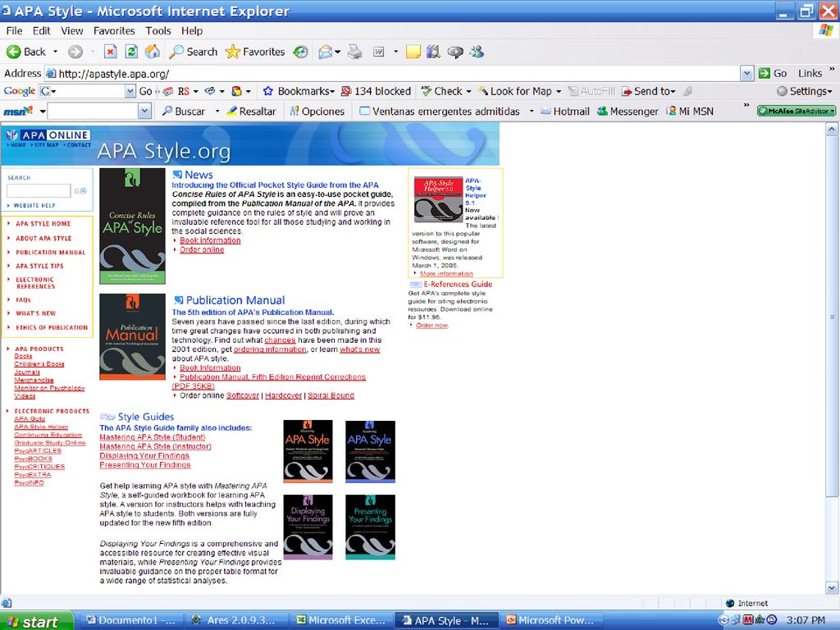Switch to Ares 2.0.9 in the taskbar
Viewport: 840px width, 630px height.
235,620
